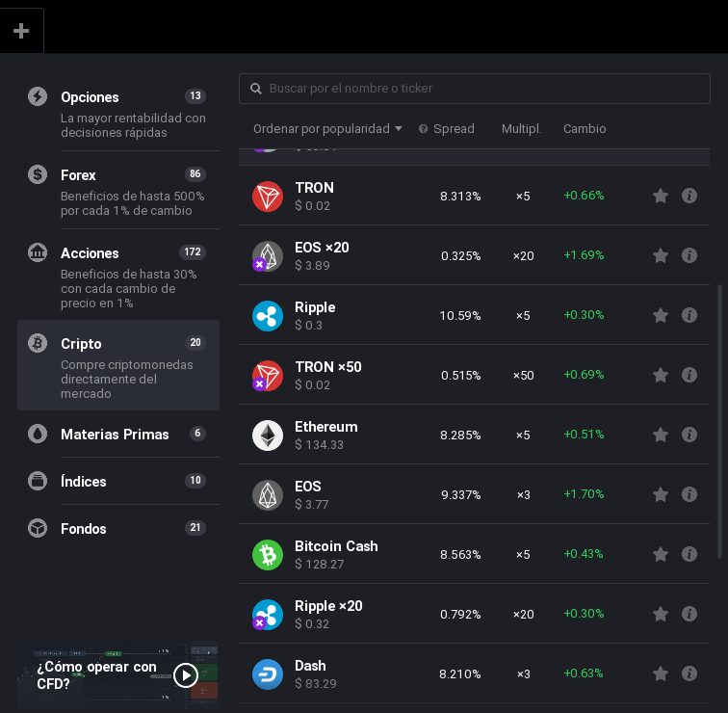Favorite the TRON ×50 asset star
Screen dimensions: 728x713
[661, 375]
